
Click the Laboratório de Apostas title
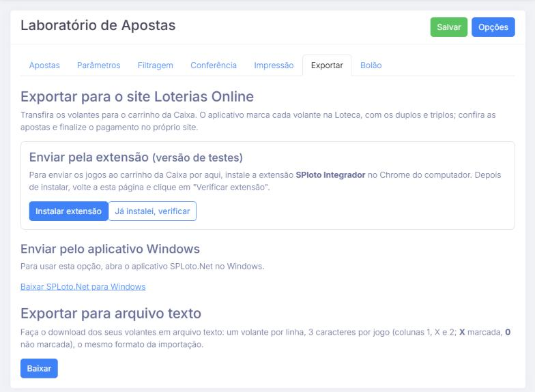(x=98, y=26)
